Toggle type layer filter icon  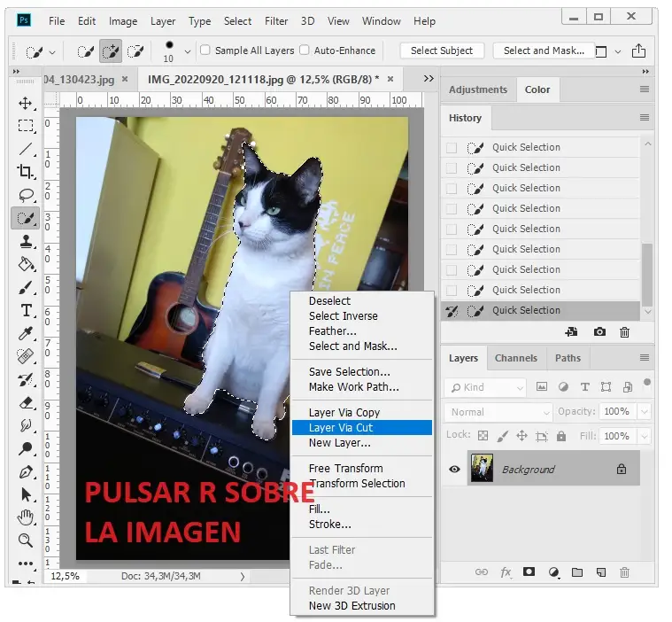click(x=584, y=387)
